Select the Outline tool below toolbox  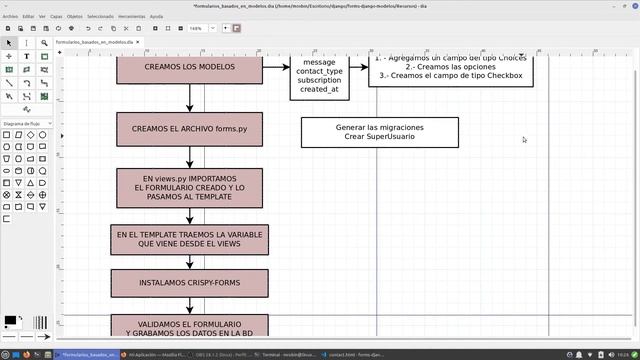pos(27,109)
